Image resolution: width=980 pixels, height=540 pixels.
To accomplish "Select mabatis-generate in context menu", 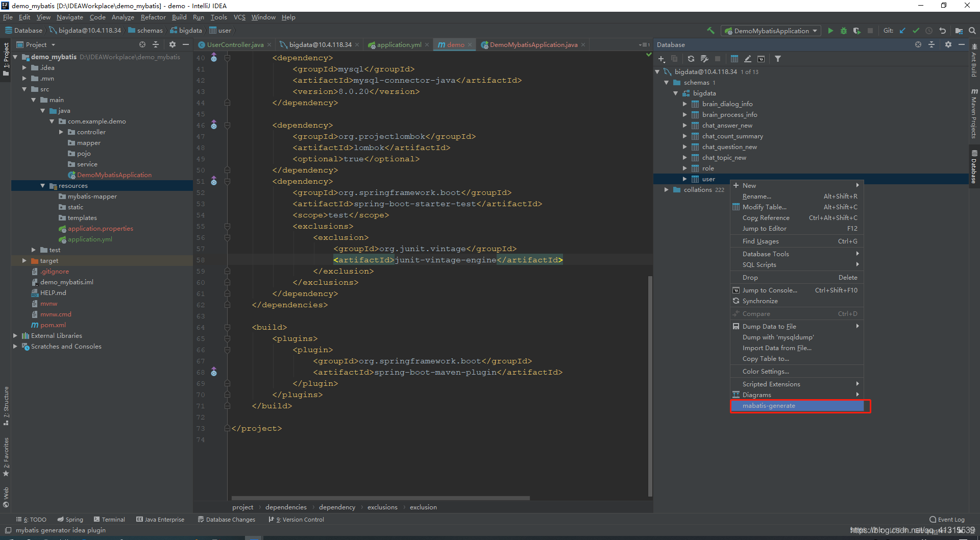I will tap(797, 406).
